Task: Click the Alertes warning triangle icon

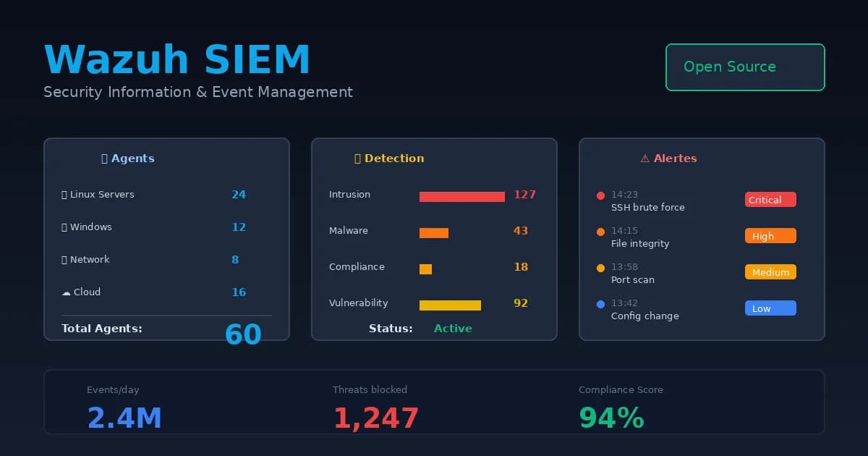Action: click(645, 158)
